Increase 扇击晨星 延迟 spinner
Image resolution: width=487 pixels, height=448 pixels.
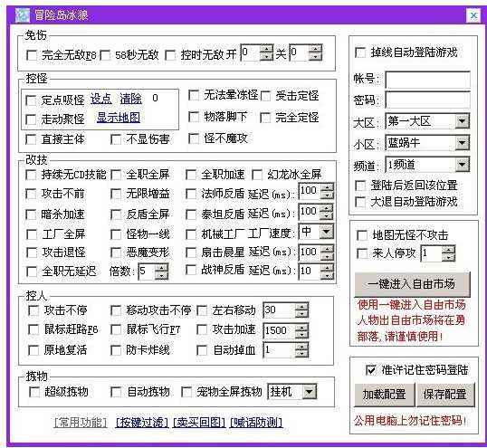(328, 248)
